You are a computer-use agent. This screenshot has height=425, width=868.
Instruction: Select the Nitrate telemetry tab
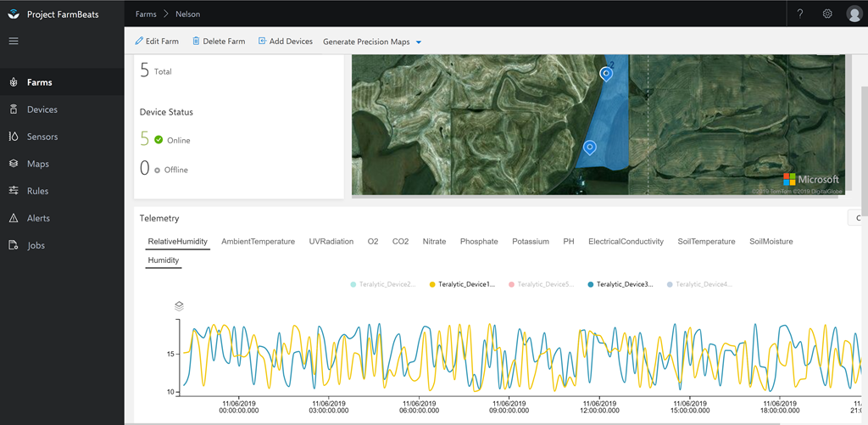[434, 242]
